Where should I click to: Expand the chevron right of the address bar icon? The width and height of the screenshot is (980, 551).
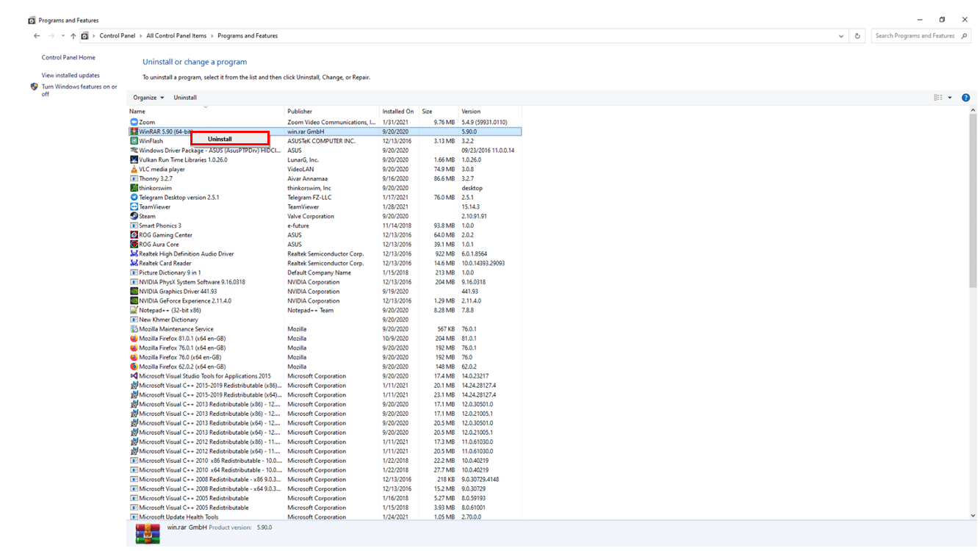click(94, 36)
